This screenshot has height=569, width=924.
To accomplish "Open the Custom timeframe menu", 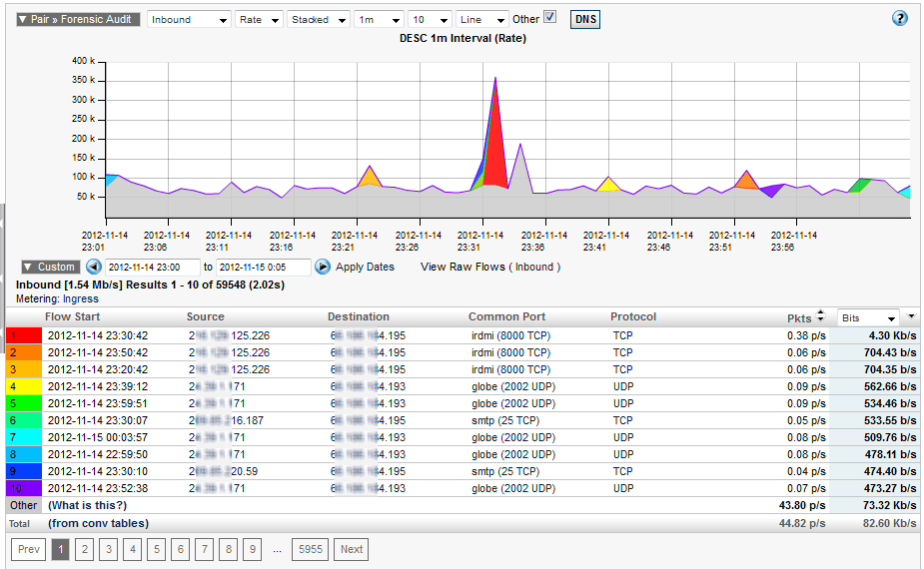I will tap(51, 267).
